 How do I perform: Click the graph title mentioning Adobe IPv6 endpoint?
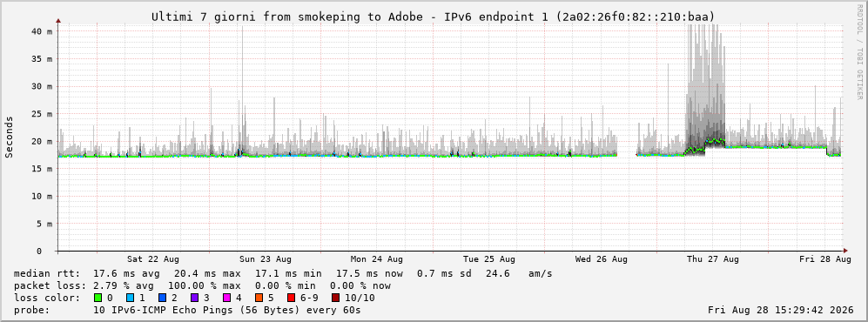434,17
